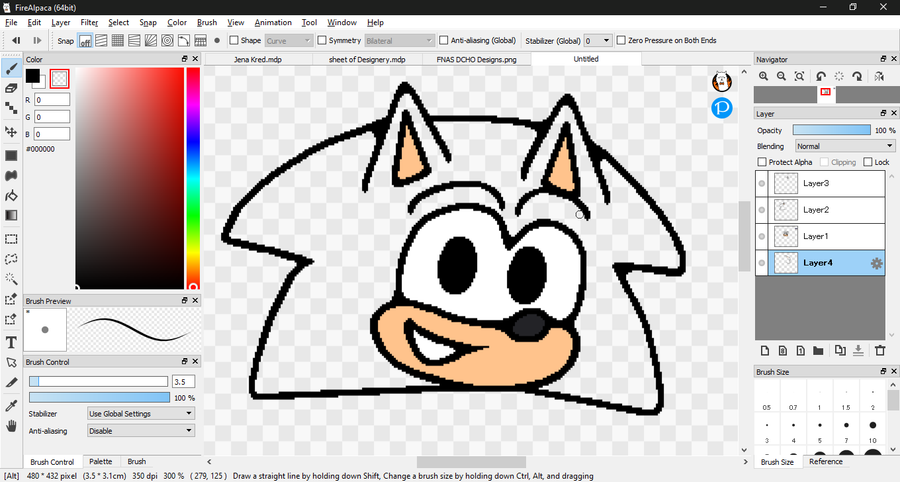Image resolution: width=900 pixels, height=482 pixels.
Task: Add a layer folder
Action: point(818,350)
